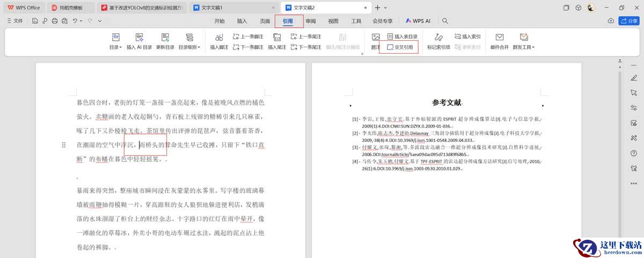The height and width of the screenshot is (258, 644).
Task: Switch to the 视图 ribbon tab
Action: point(333,21)
